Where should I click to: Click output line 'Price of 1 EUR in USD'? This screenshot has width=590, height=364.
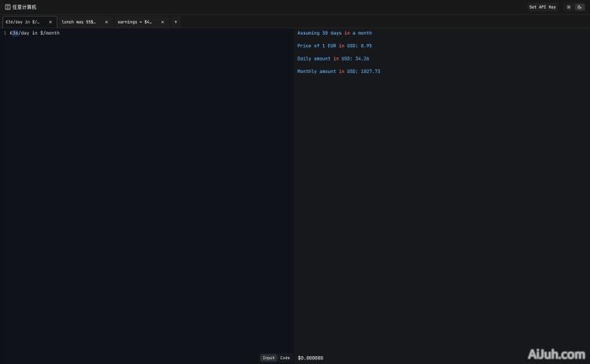coord(334,46)
